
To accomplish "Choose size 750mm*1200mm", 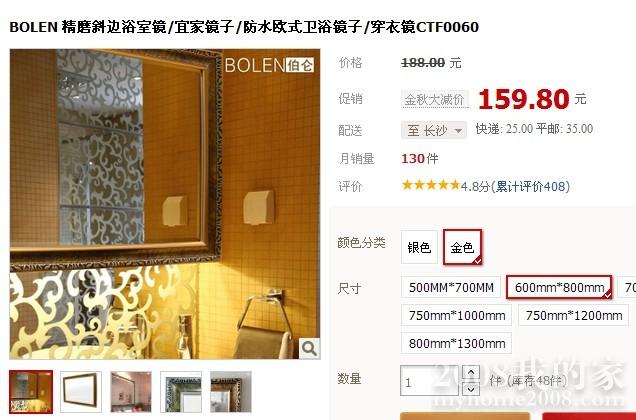I will 574,315.
